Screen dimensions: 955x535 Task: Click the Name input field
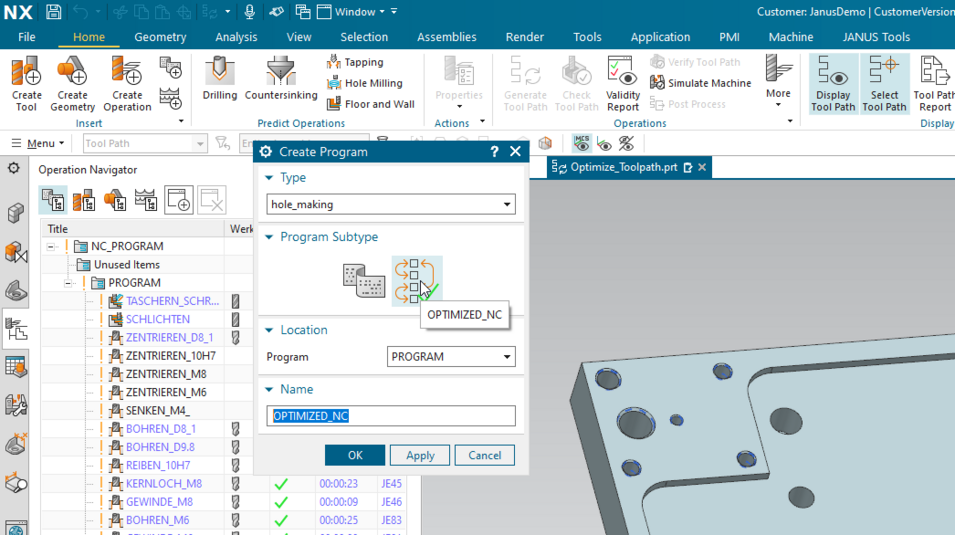point(391,416)
